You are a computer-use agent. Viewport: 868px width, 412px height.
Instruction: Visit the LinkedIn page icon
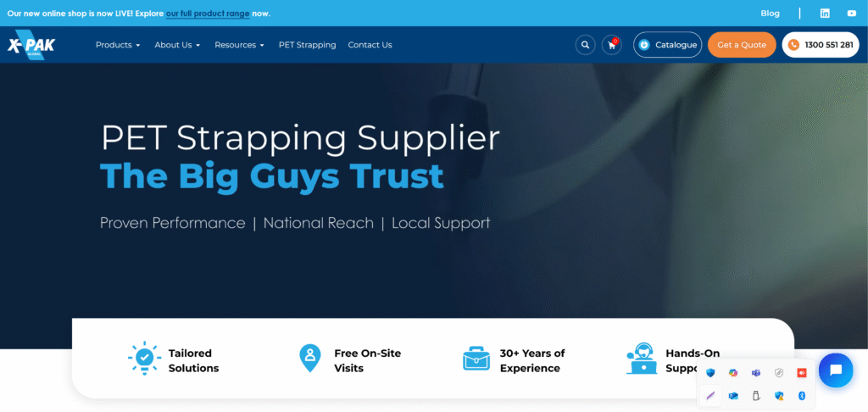tap(825, 14)
